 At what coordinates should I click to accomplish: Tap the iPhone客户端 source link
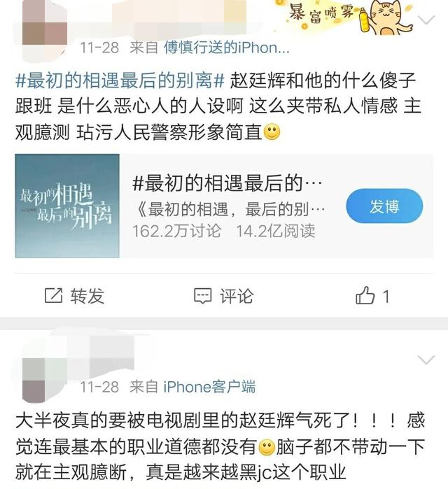tap(209, 387)
